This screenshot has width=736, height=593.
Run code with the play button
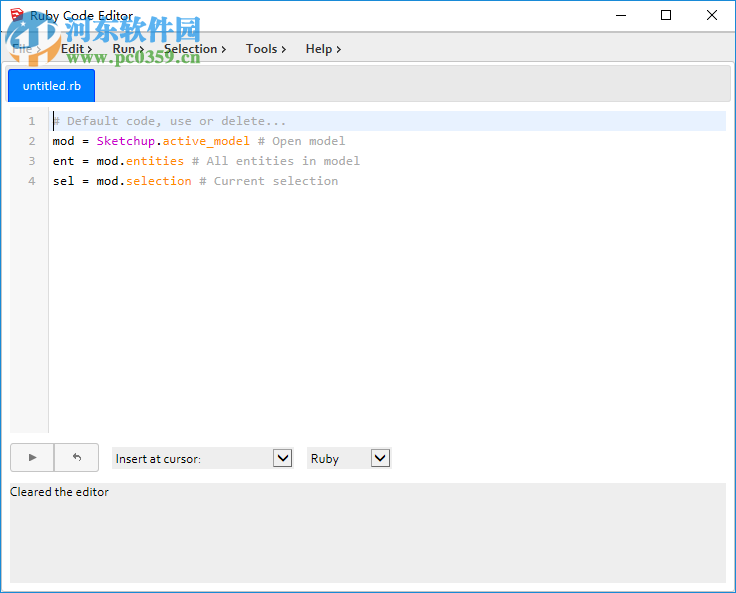point(32,457)
